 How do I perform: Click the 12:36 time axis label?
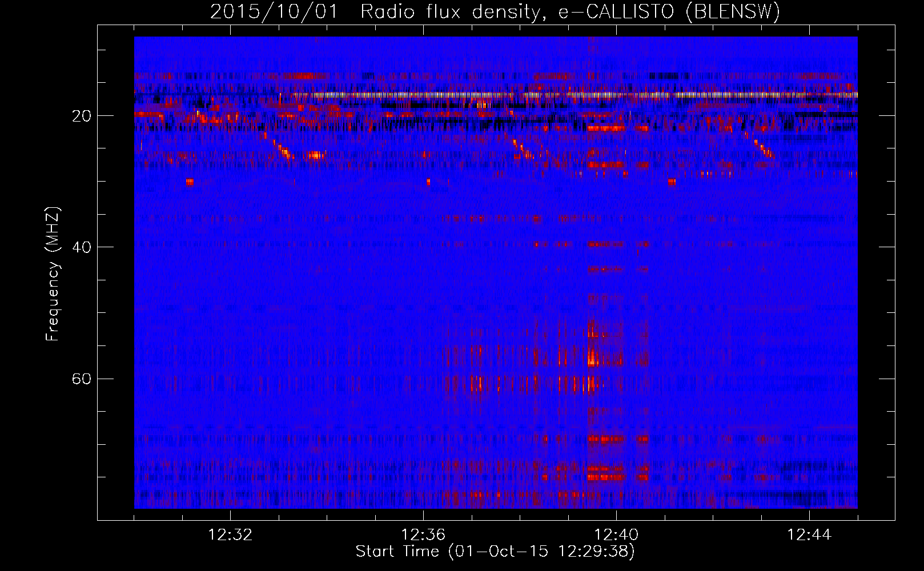(423, 535)
